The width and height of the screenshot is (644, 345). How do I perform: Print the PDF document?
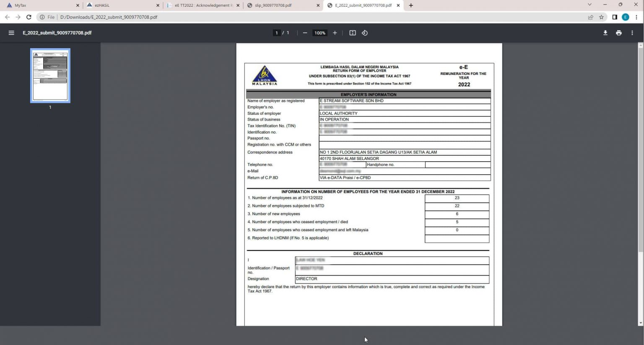click(x=619, y=33)
